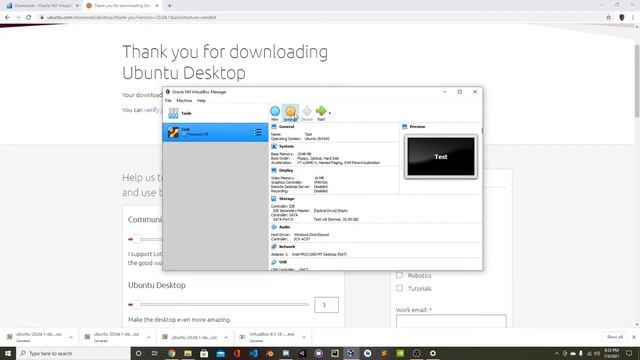Image resolution: width=640 pixels, height=360 pixels.
Task: Start the Test virtual machine
Action: point(321,113)
